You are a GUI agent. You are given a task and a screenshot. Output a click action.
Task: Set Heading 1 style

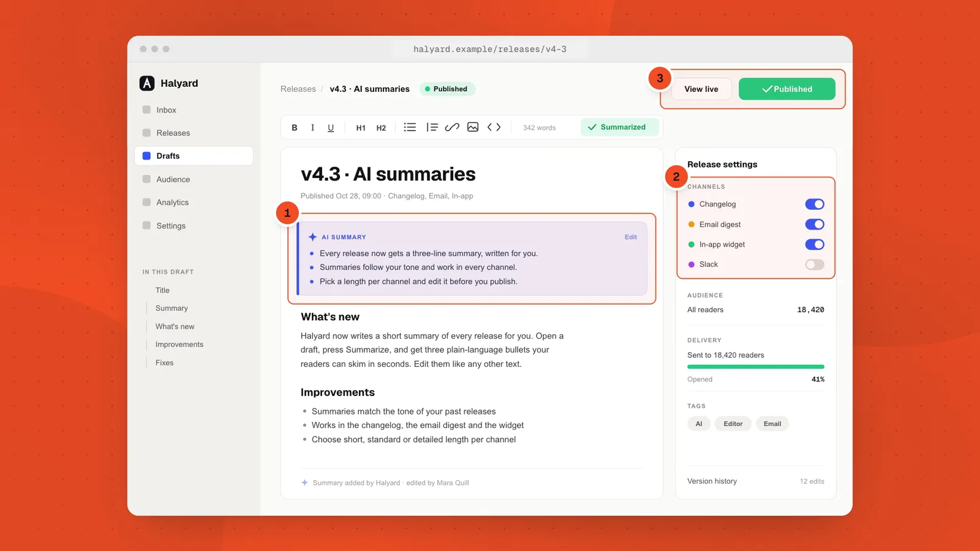pos(361,127)
